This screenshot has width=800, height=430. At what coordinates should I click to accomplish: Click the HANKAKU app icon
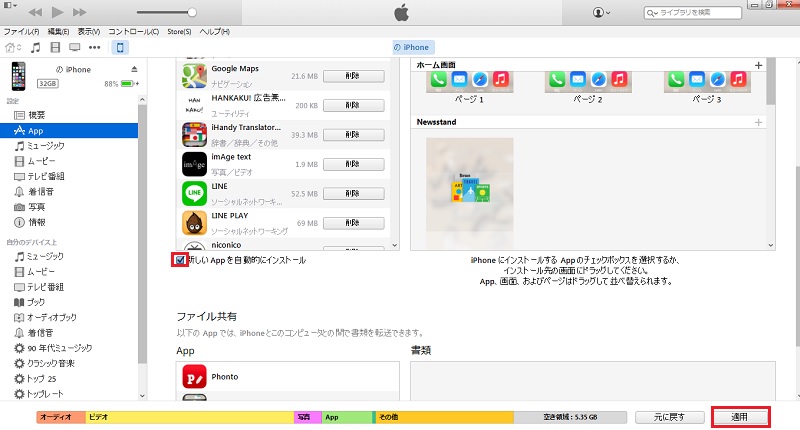[x=194, y=105]
